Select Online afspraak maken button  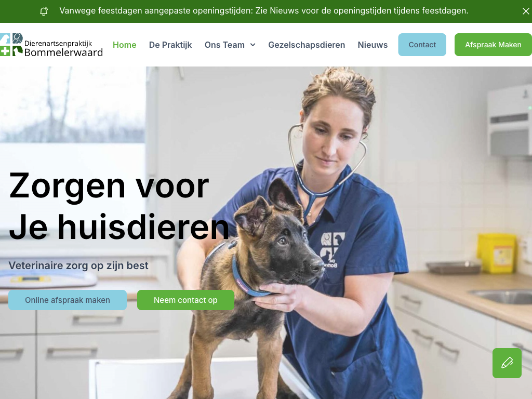[68, 300]
